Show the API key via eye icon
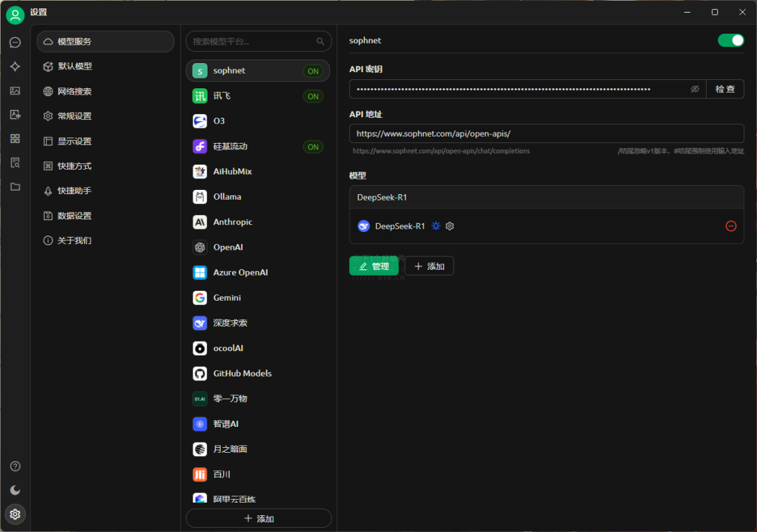 tap(695, 89)
